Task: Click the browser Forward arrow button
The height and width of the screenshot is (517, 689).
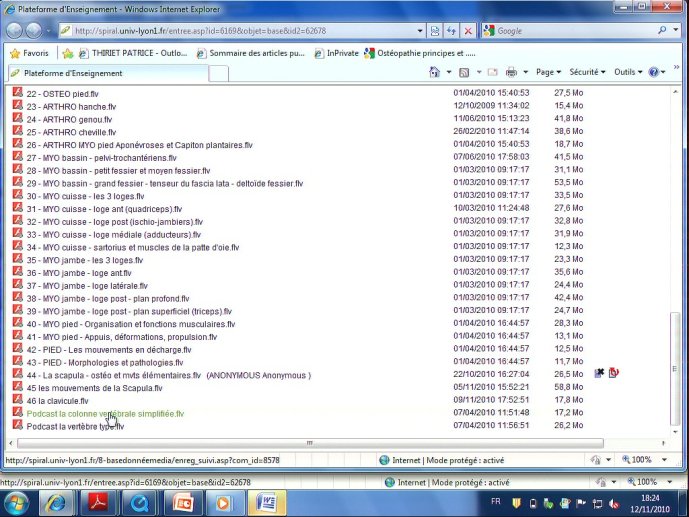Action: (x=33, y=30)
